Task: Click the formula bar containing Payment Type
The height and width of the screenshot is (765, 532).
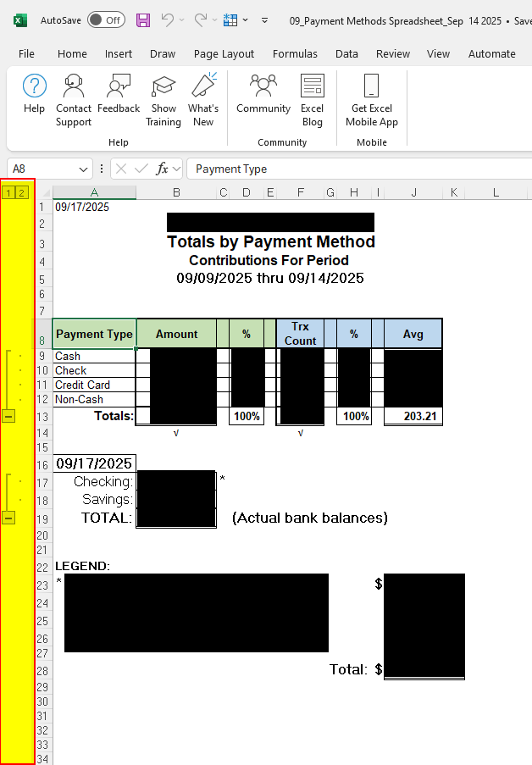Action: [x=359, y=169]
